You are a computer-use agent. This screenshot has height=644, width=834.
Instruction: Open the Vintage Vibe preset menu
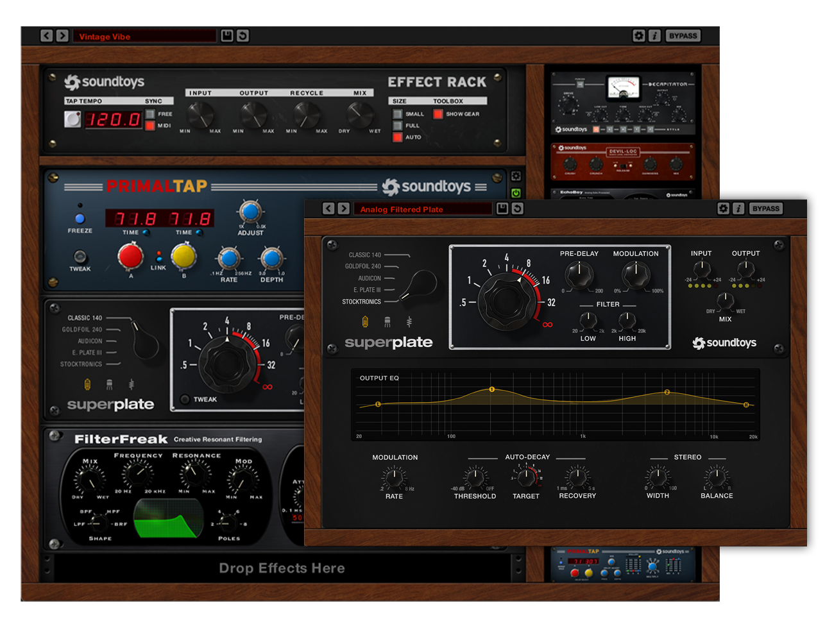click(x=145, y=36)
